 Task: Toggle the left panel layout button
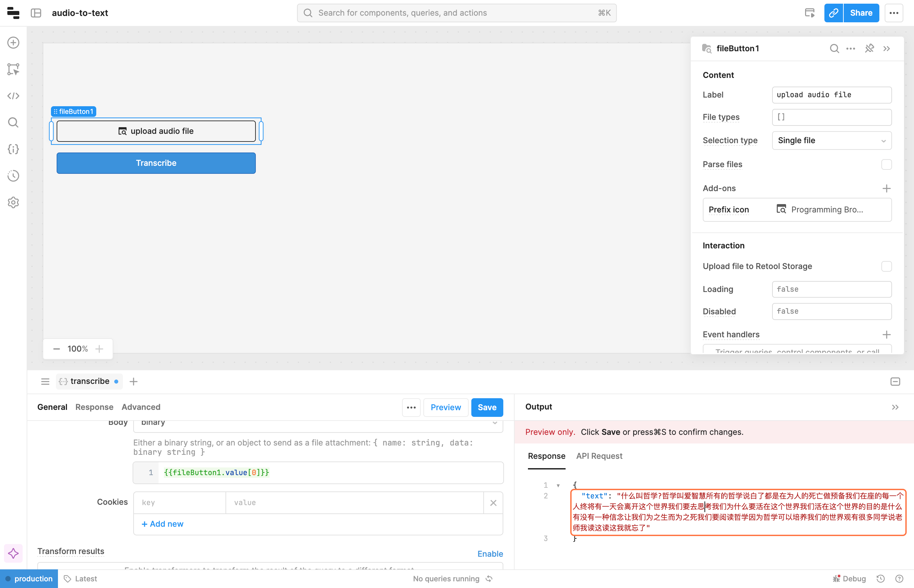click(36, 13)
